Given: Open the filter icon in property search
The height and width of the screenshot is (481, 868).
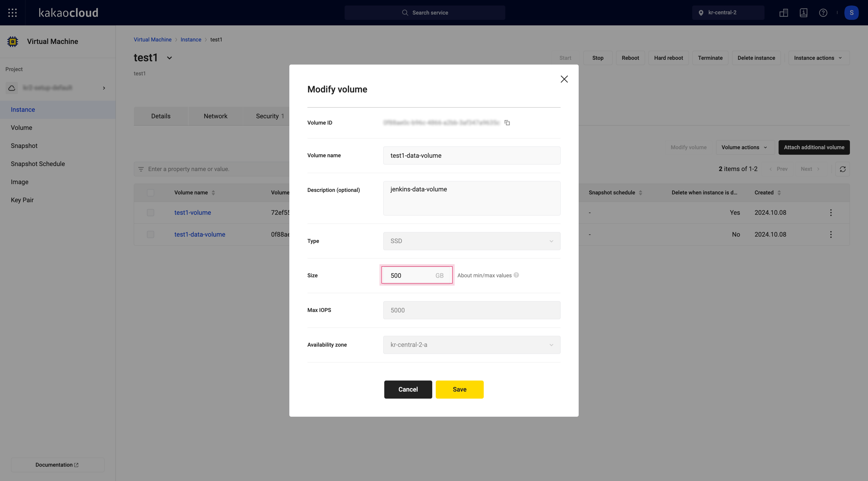Looking at the screenshot, I should pyautogui.click(x=141, y=169).
